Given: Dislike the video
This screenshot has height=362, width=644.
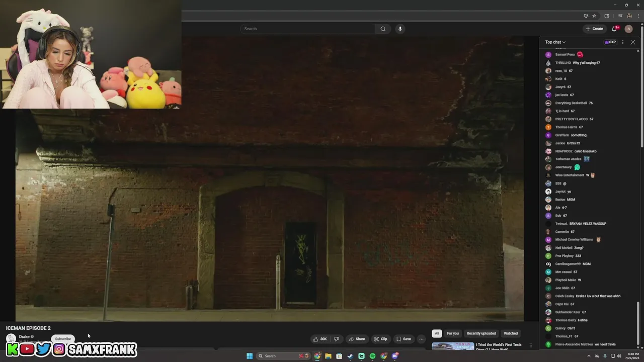Looking at the screenshot, I should pos(337,339).
